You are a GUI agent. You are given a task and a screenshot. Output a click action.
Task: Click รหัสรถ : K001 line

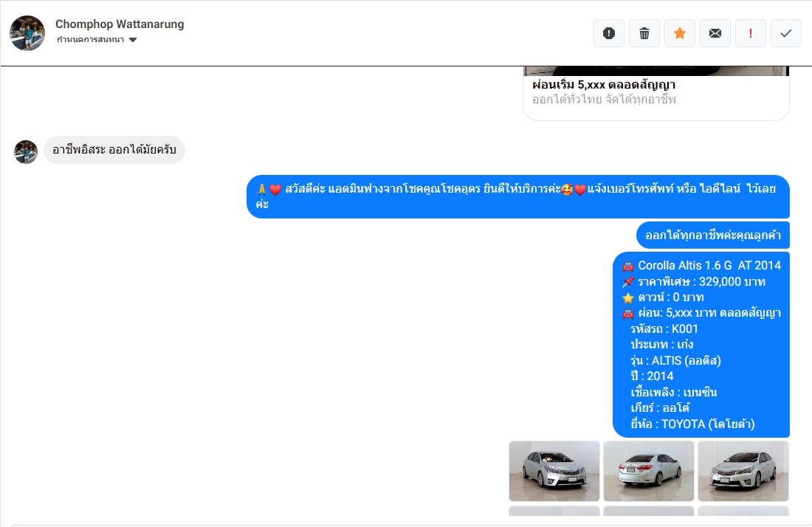point(664,329)
